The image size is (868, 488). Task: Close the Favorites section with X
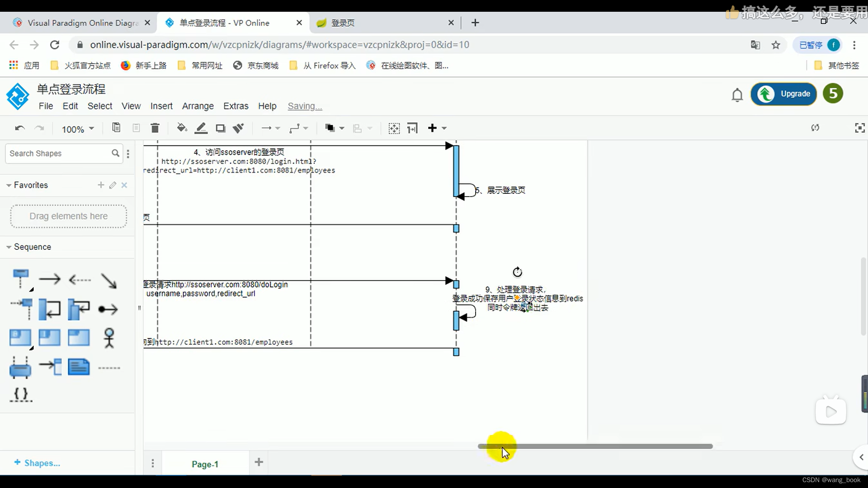124,185
